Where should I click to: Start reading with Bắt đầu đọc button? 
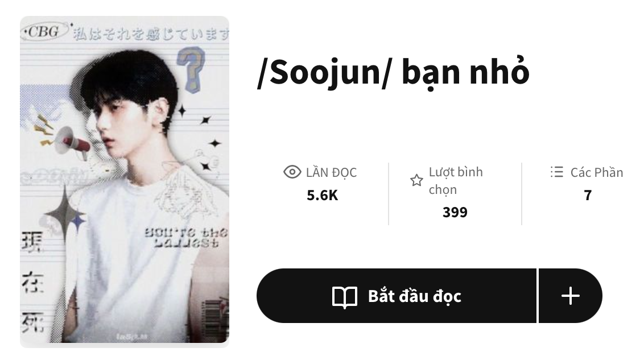[397, 296]
